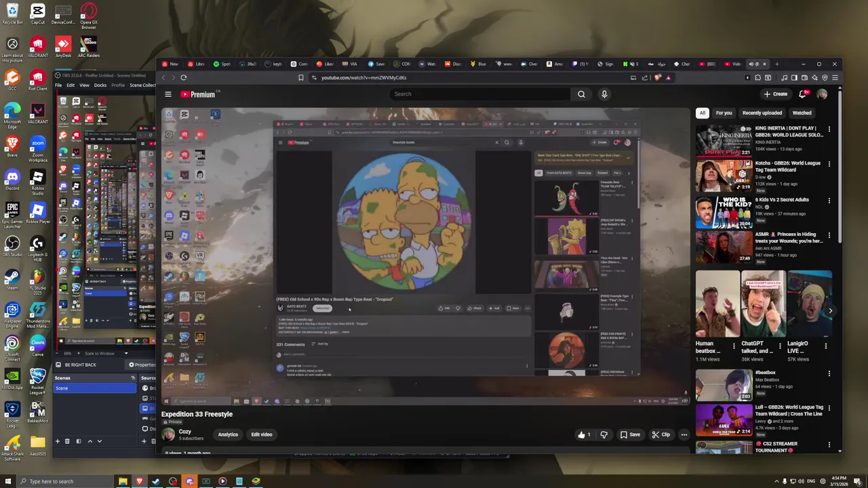Open File Explorer from the taskbar

coord(123,481)
